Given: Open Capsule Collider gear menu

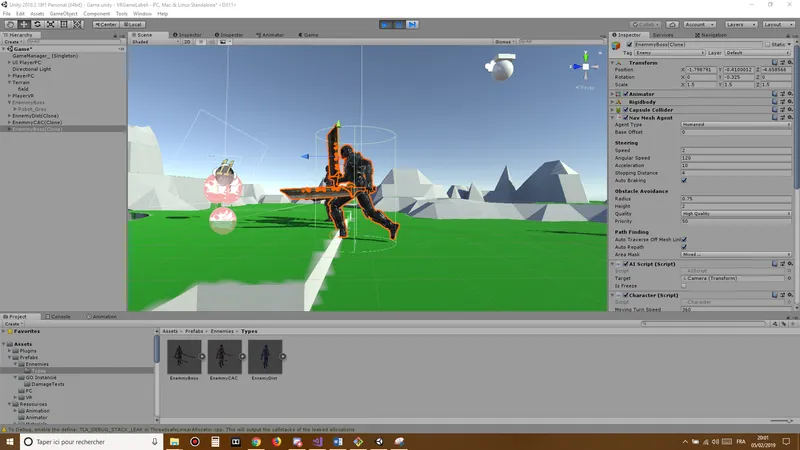Looking at the screenshot, I should 790,110.
